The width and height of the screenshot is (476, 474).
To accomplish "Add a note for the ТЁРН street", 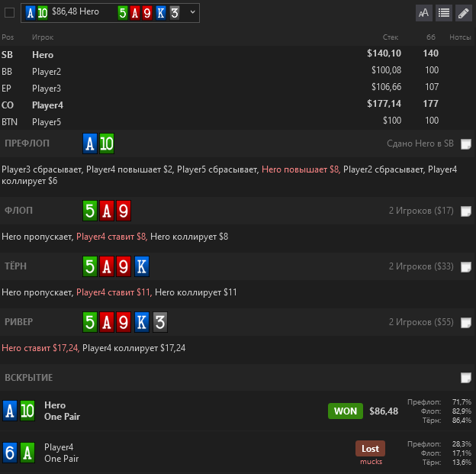I will (x=466, y=267).
